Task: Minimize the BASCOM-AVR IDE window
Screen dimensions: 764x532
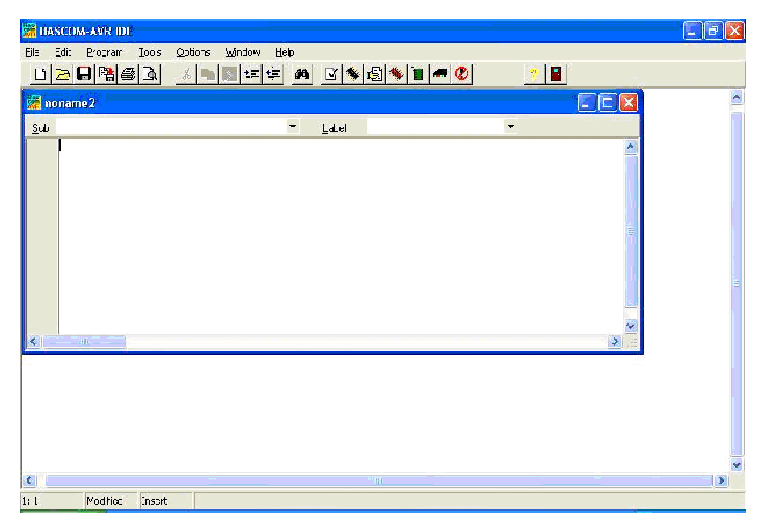Action: (x=692, y=31)
